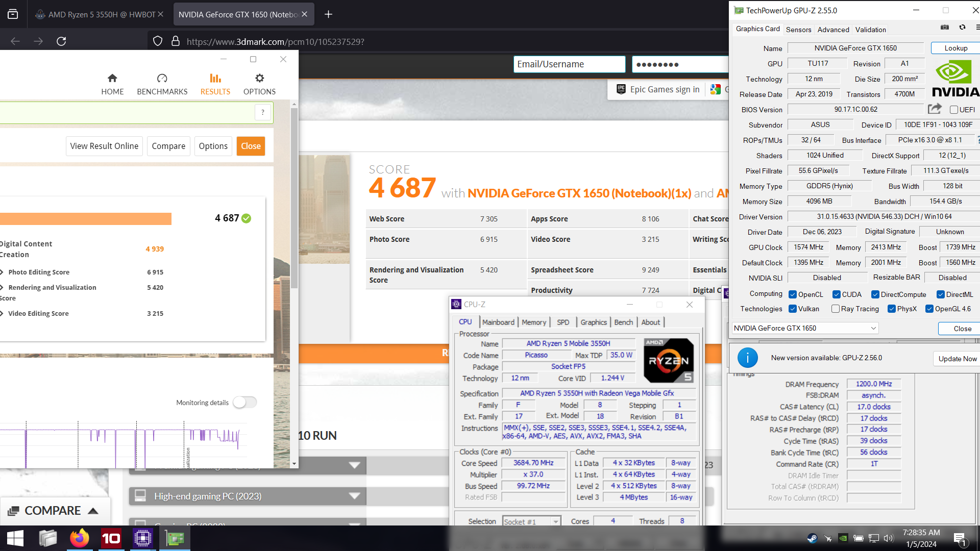
Task: Toggle UEFI checkbox in GPU-Z
Action: pyautogui.click(x=953, y=110)
